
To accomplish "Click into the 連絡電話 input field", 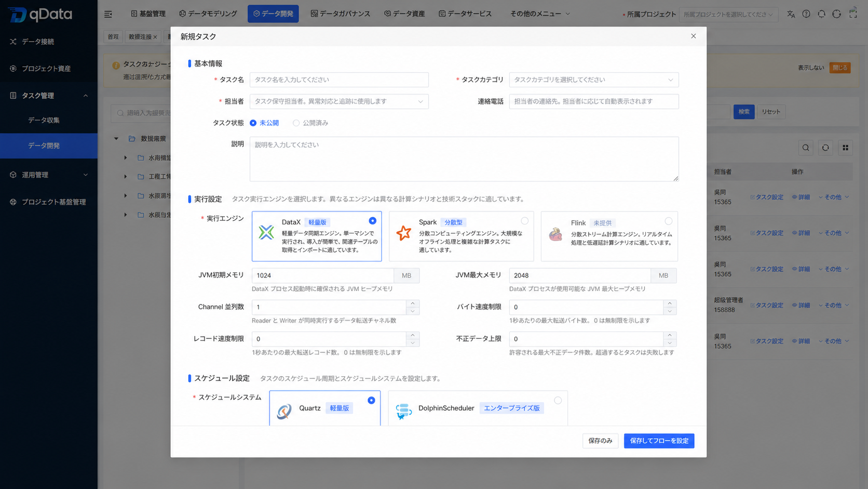I will [594, 101].
